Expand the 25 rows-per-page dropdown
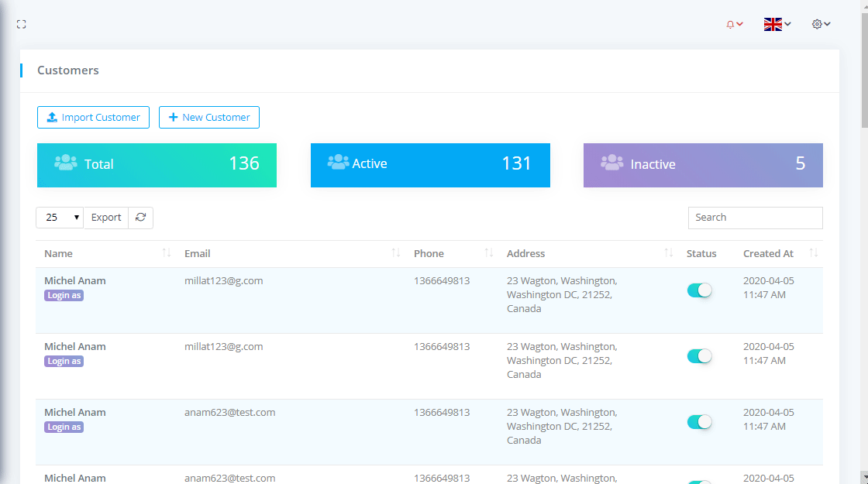 (60, 218)
